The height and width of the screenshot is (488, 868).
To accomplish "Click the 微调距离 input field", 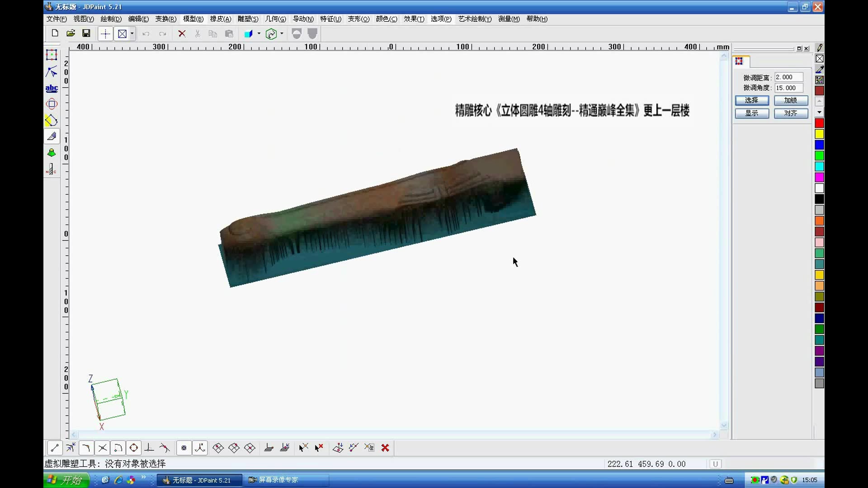I will point(788,77).
